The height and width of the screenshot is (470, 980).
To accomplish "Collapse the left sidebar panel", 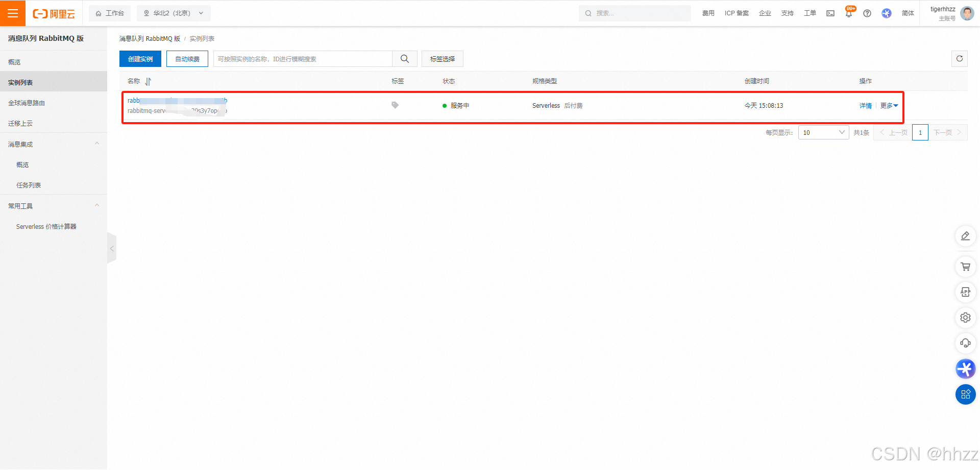I will [112, 249].
